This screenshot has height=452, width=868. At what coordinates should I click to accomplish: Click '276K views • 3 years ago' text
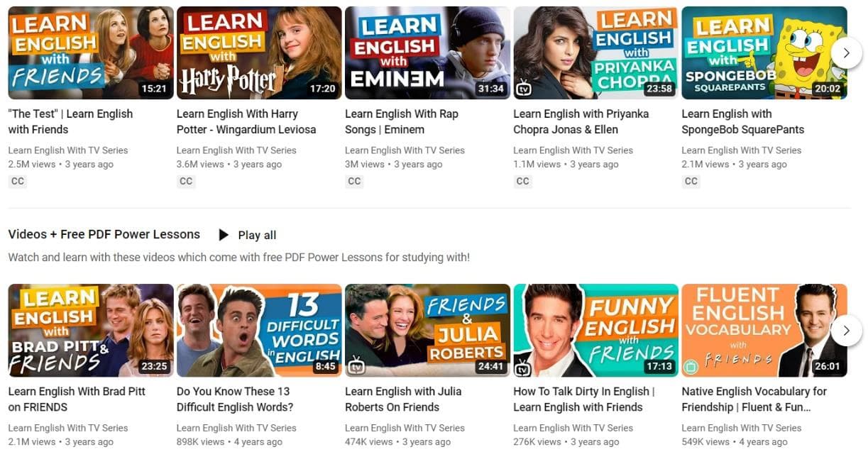566,442
